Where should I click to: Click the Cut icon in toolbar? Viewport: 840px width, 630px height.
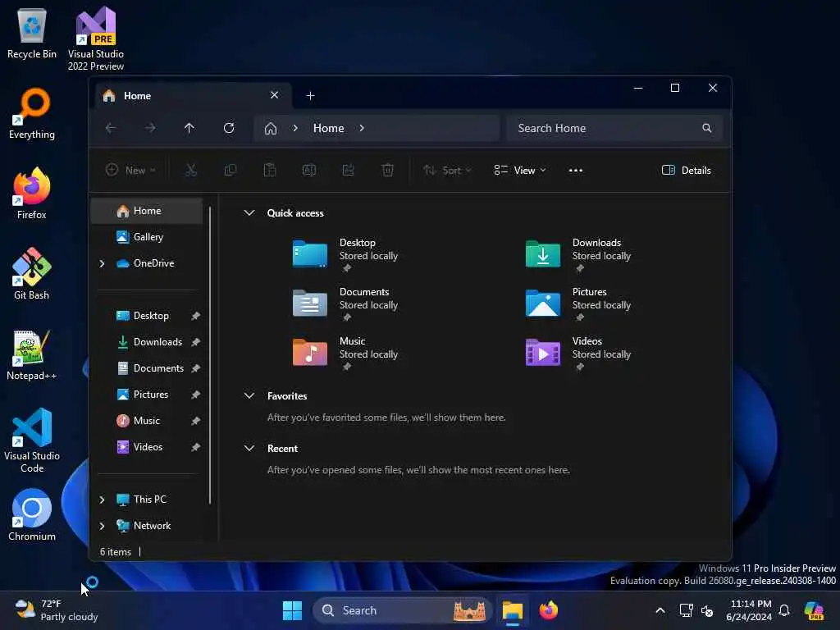(x=190, y=171)
